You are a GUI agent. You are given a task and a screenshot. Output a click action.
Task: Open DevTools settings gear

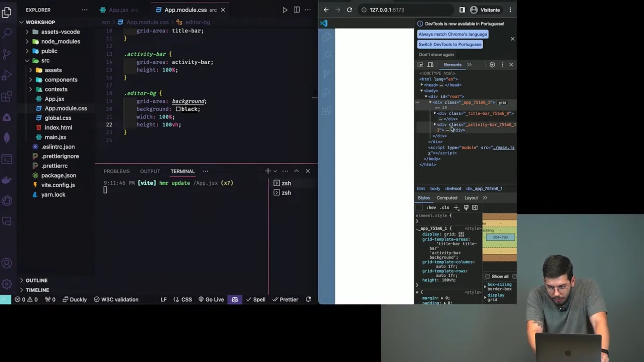point(492,65)
